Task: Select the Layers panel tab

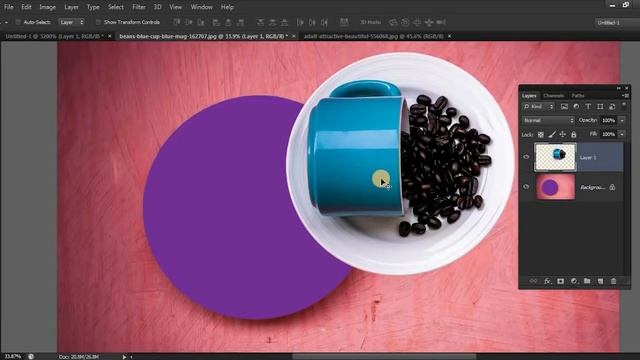Action: [529, 96]
